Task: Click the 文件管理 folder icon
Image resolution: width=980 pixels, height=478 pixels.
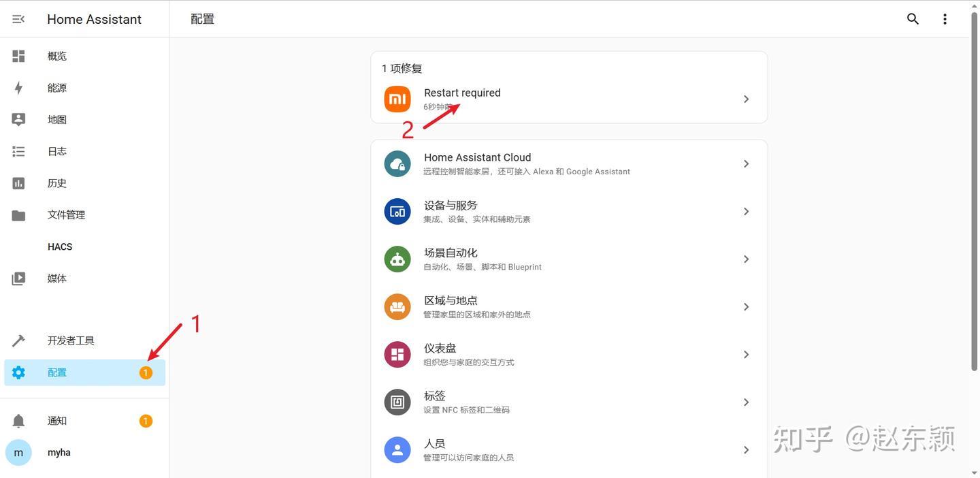Action: (18, 215)
